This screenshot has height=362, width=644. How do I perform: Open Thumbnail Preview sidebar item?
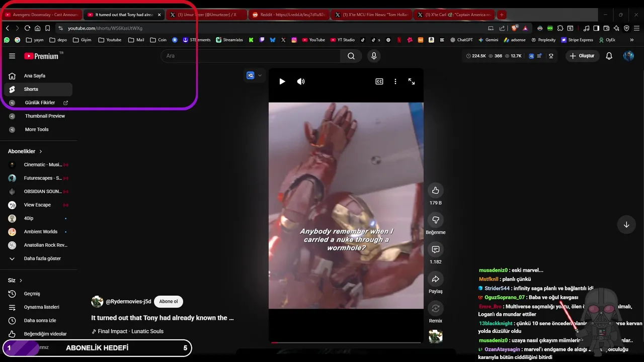[38, 116]
